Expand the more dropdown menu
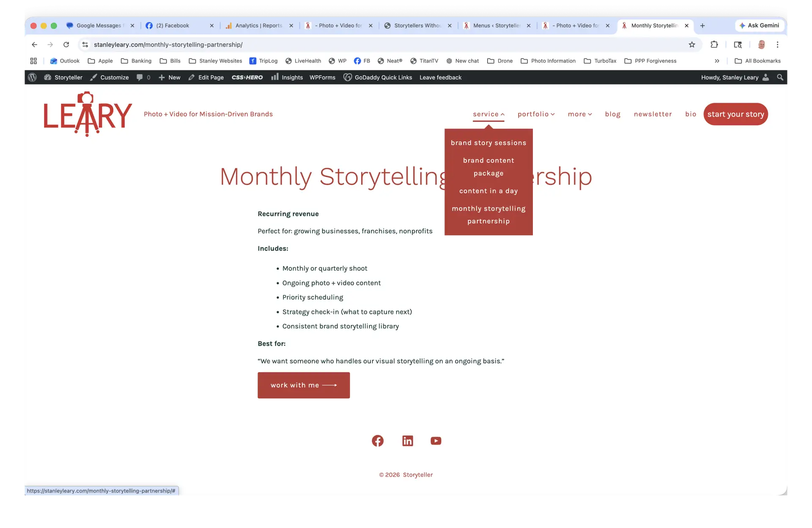The height and width of the screenshot is (528, 812). [x=579, y=114]
